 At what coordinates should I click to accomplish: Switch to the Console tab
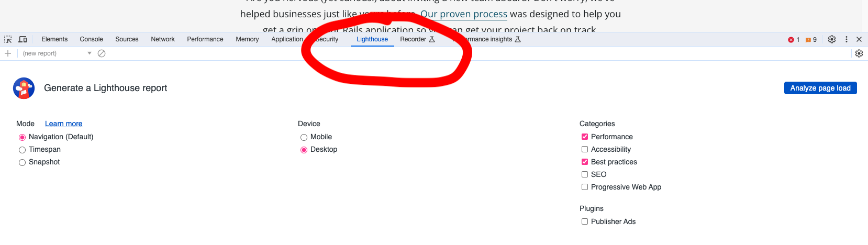point(91,39)
